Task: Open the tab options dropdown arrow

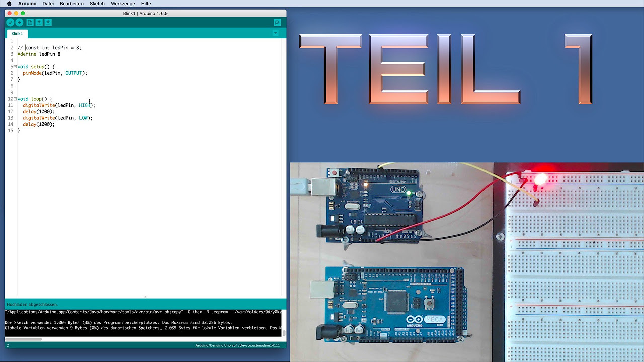Action: [275, 33]
